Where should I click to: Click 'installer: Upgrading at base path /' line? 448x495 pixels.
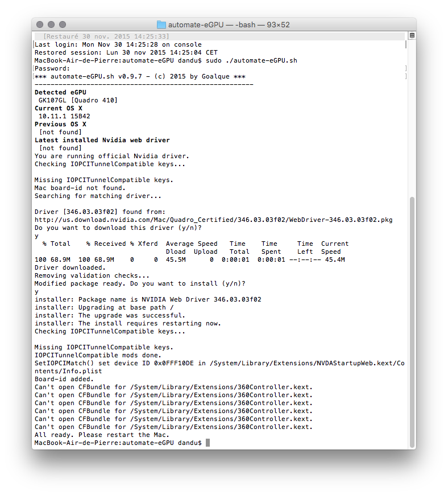point(104,307)
